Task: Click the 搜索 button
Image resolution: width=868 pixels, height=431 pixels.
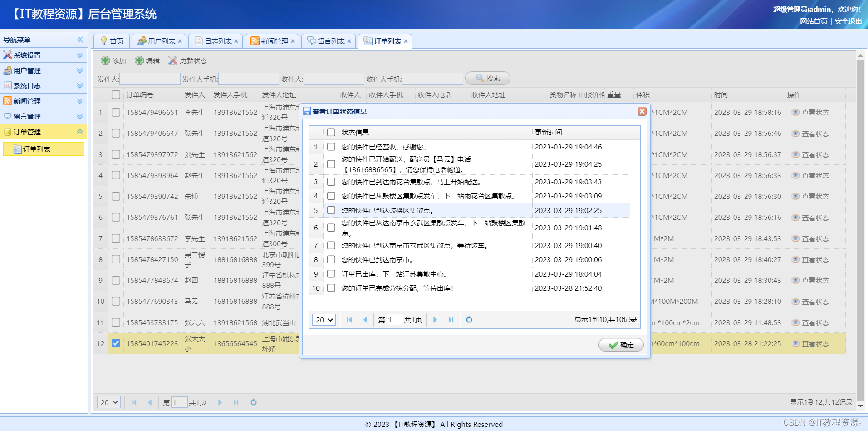Action: (x=488, y=79)
